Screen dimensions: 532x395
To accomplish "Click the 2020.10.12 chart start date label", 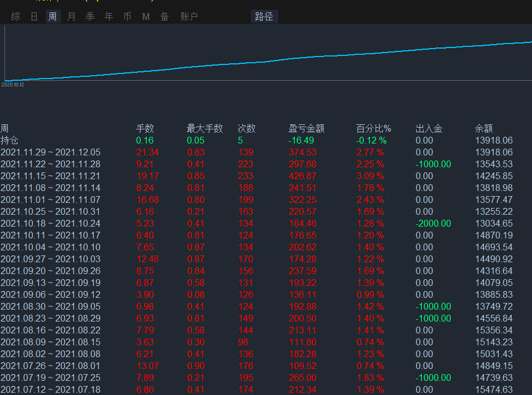I will (12, 85).
